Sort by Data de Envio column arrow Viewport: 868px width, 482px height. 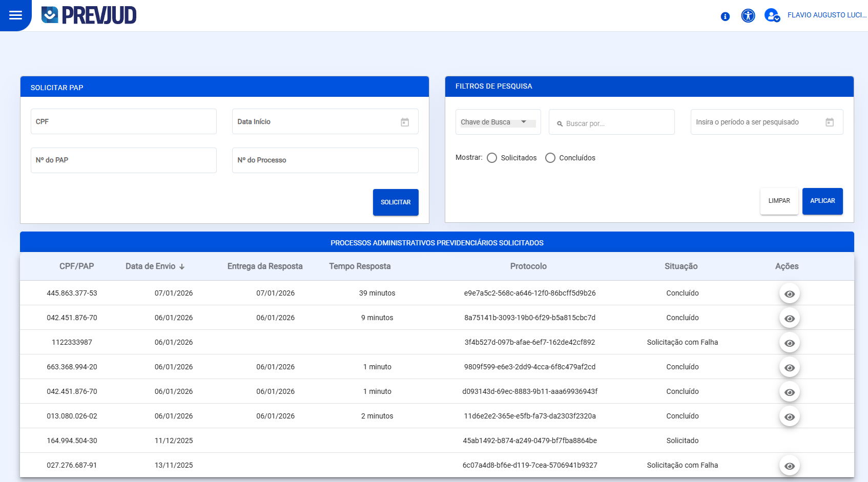182,267
